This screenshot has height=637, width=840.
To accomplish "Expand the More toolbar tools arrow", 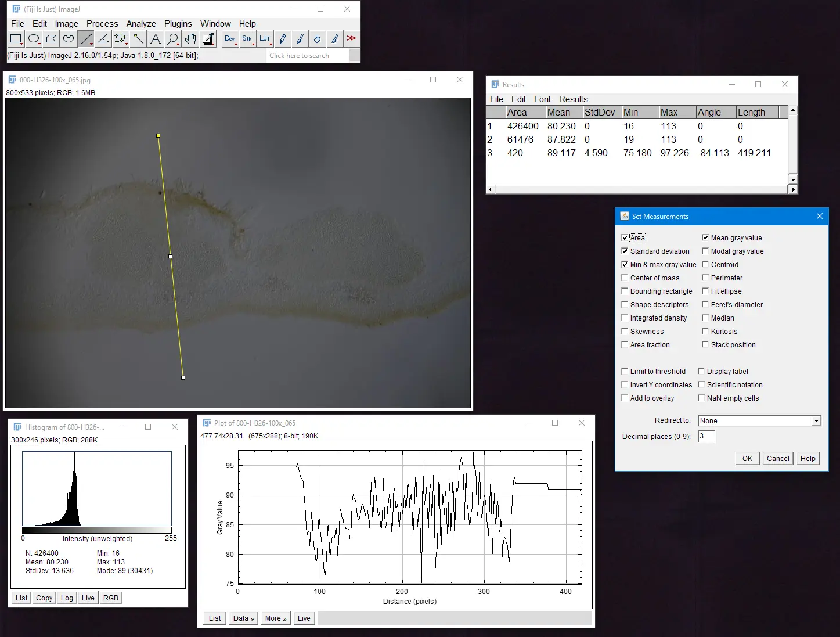I will (351, 39).
